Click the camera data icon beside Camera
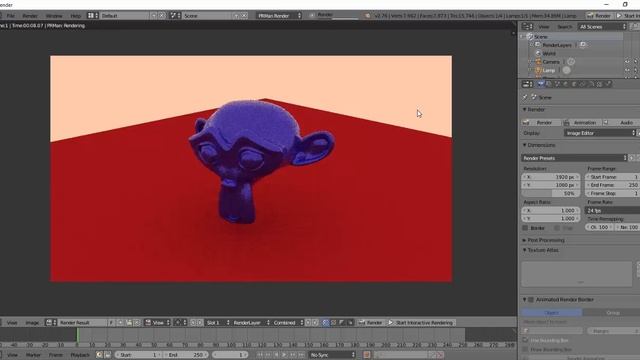The width and height of the screenshot is (640, 360). 571,62
